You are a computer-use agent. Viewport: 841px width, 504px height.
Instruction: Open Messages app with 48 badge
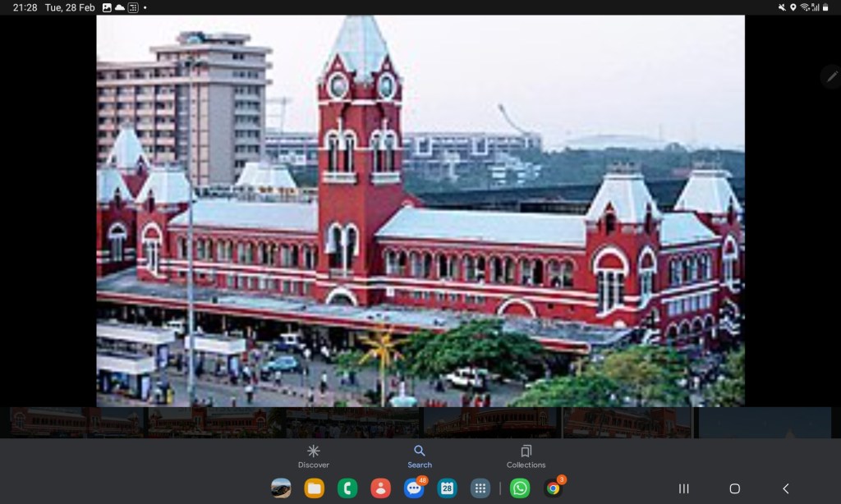pos(414,488)
